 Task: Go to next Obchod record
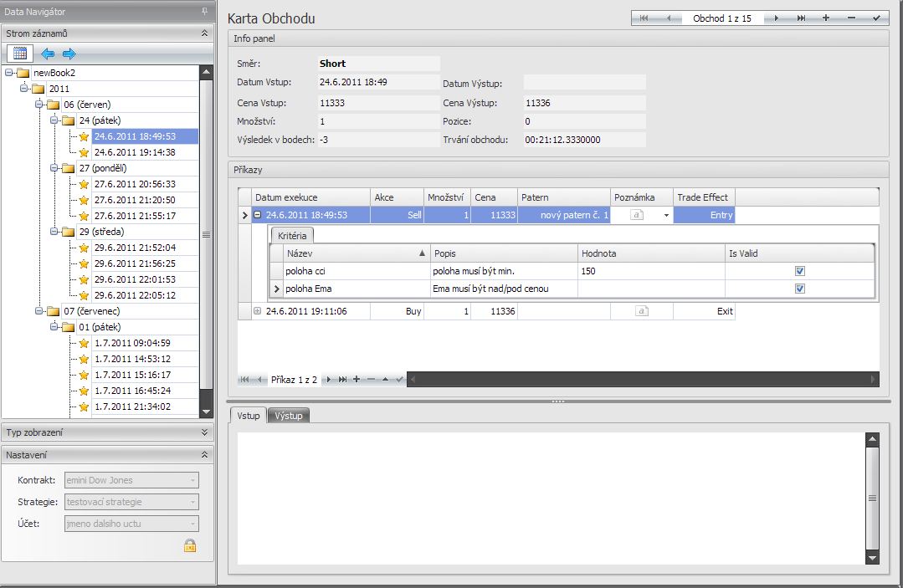[x=777, y=18]
